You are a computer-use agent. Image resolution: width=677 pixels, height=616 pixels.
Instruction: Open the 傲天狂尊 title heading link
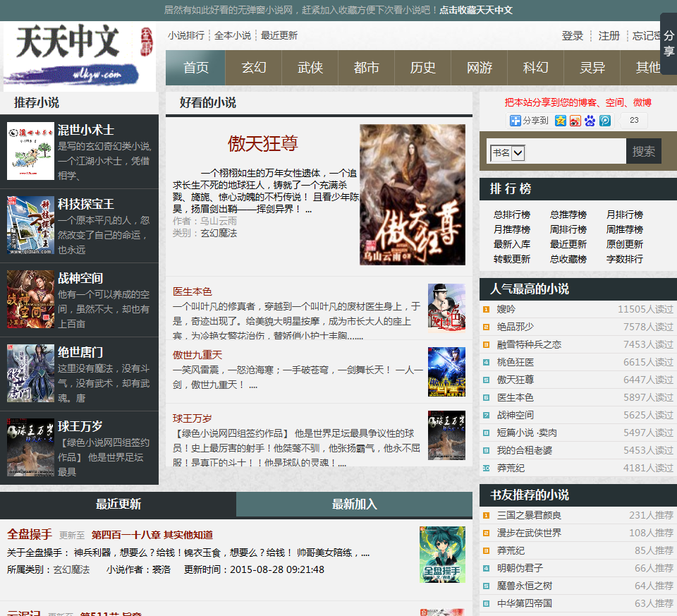(263, 143)
